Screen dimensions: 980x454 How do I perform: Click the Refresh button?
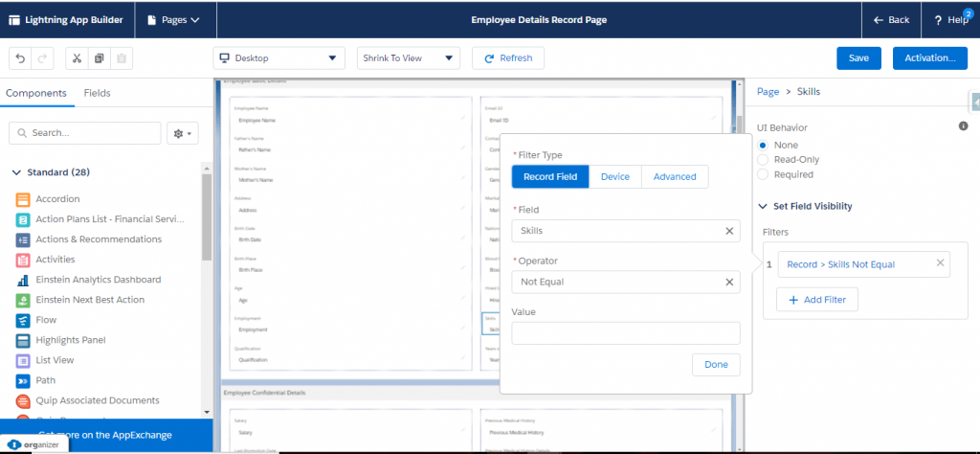[508, 58]
